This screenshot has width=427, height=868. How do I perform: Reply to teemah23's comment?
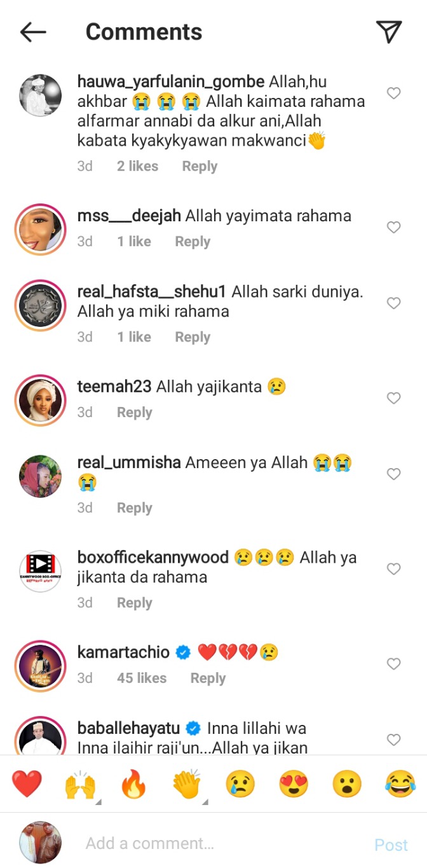[x=135, y=412]
